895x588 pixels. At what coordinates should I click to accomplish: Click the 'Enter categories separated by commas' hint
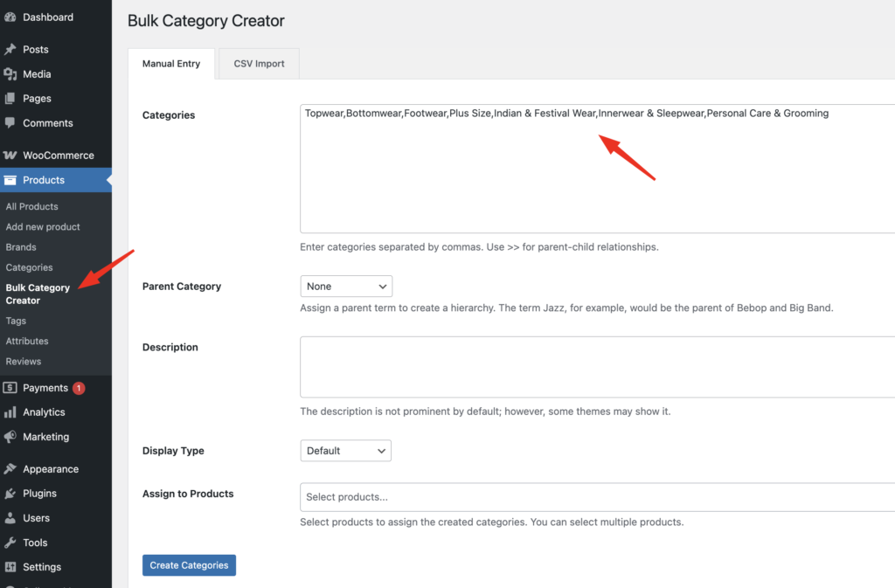[x=480, y=247]
